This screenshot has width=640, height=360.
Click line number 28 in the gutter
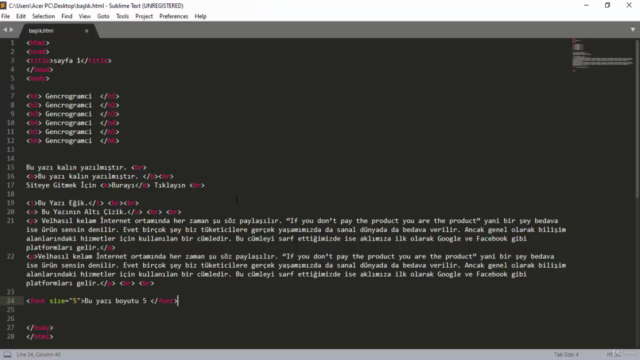point(11,336)
